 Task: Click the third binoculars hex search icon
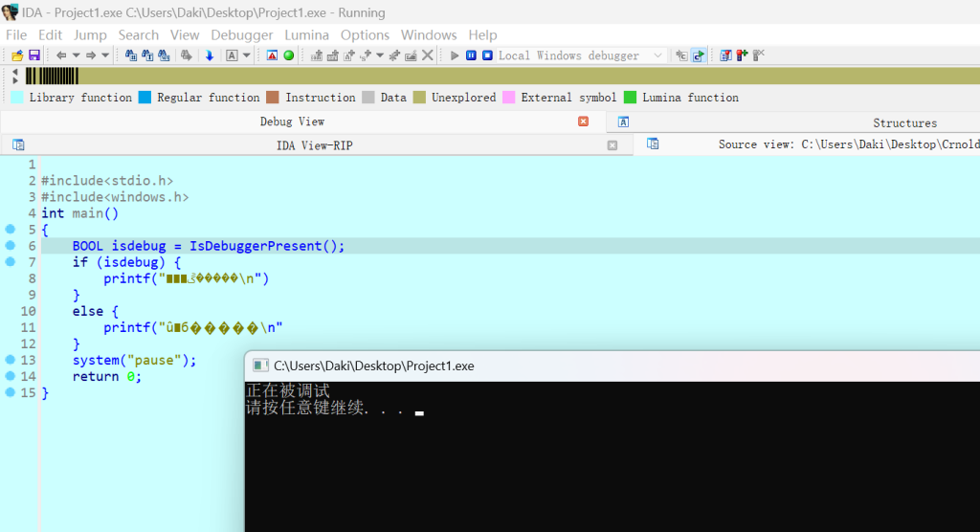[164, 55]
